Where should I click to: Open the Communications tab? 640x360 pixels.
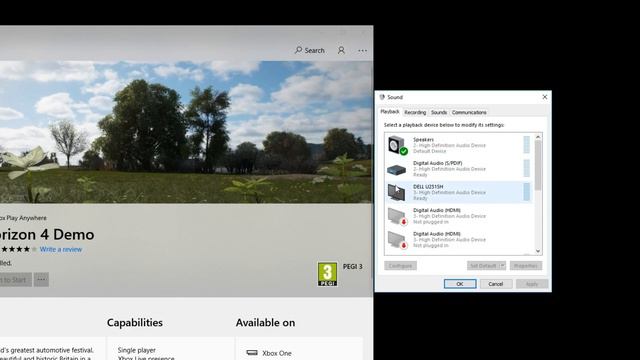click(x=469, y=112)
